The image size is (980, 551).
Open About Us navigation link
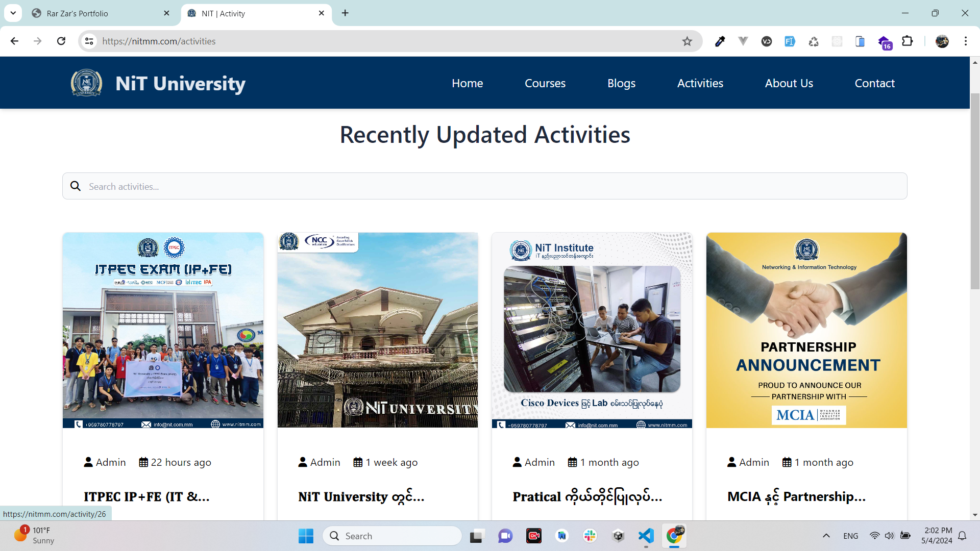click(789, 83)
